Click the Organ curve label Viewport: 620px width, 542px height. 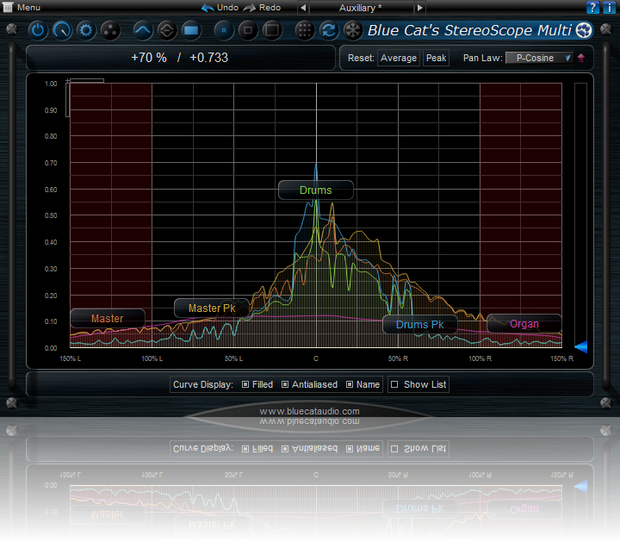[x=524, y=324]
